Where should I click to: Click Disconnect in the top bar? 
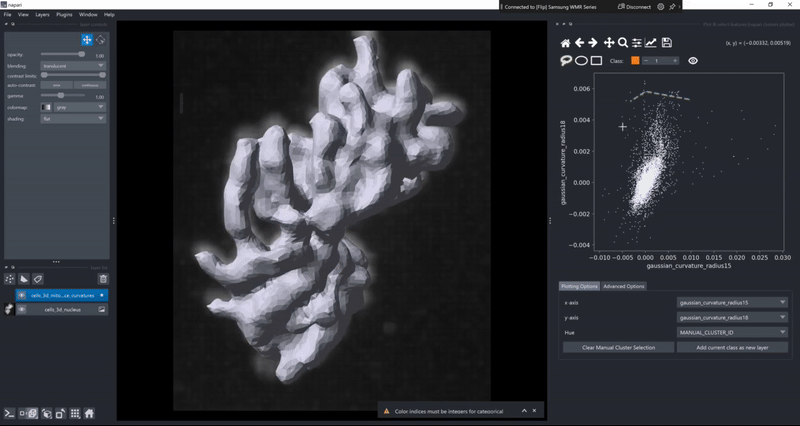[634, 7]
